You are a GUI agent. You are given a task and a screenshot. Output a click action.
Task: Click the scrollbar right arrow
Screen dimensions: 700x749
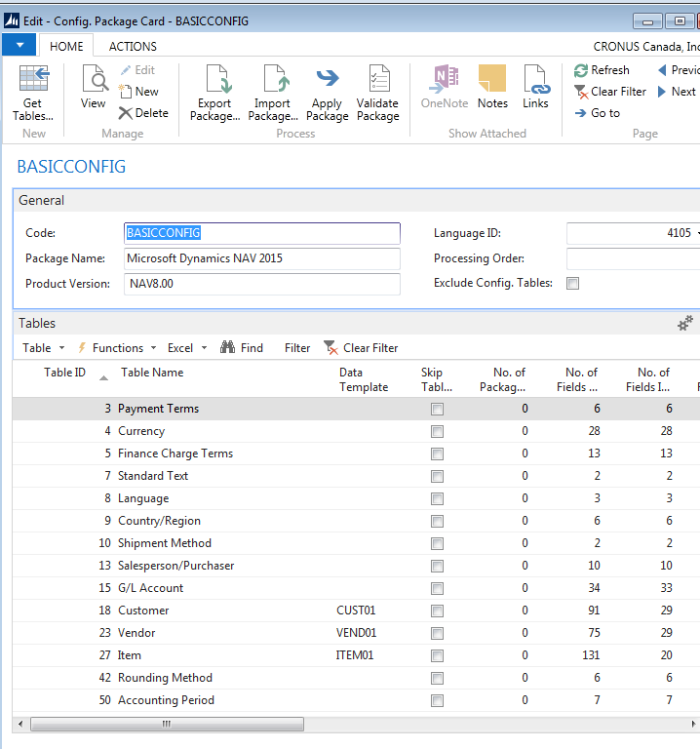point(693,724)
